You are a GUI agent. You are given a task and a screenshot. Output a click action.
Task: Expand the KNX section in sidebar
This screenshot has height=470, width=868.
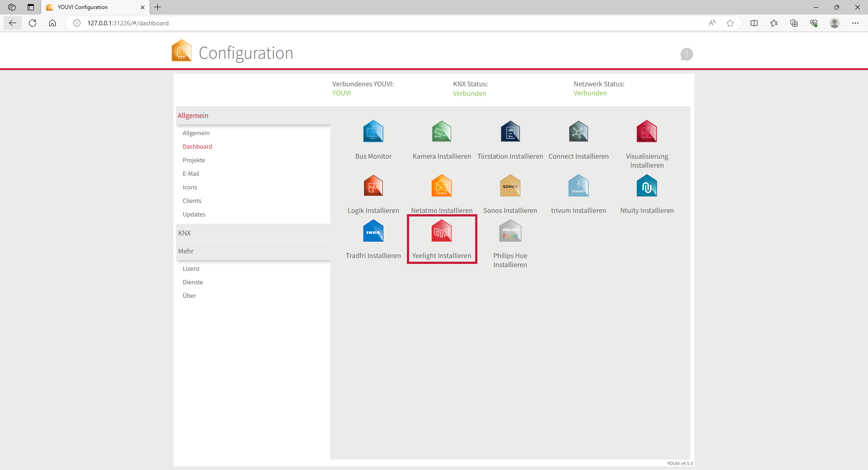click(253, 233)
